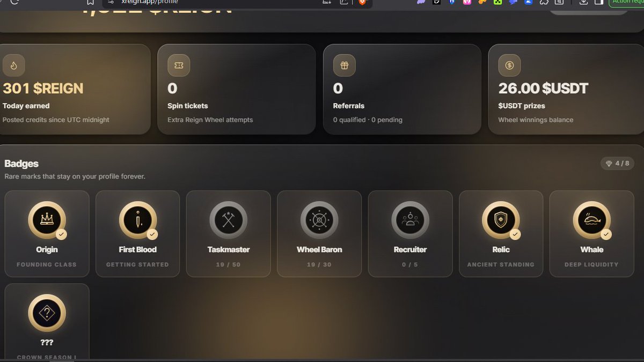Select the First Blood dagger badge icon
Image resolution: width=644 pixels, height=362 pixels.
(x=138, y=220)
